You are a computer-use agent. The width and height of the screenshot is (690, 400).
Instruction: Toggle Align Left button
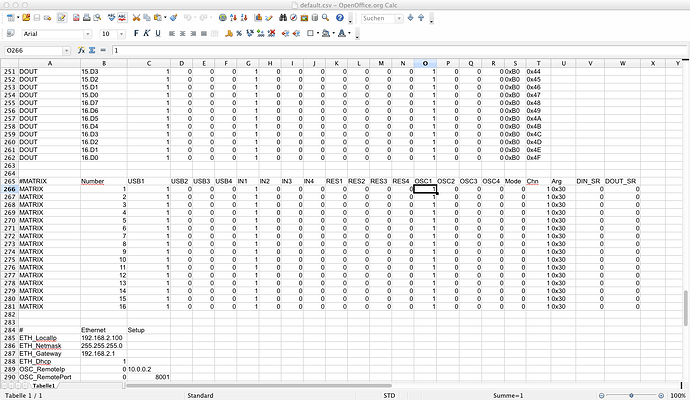pyautogui.click(x=172, y=33)
